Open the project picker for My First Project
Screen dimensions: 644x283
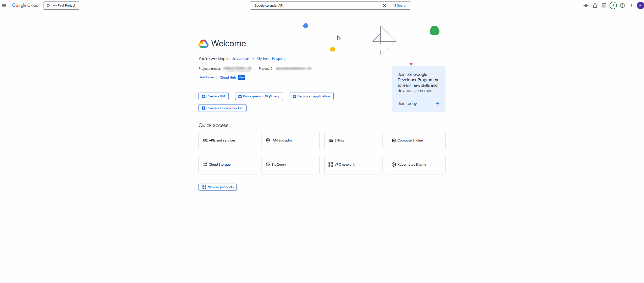[61, 5]
